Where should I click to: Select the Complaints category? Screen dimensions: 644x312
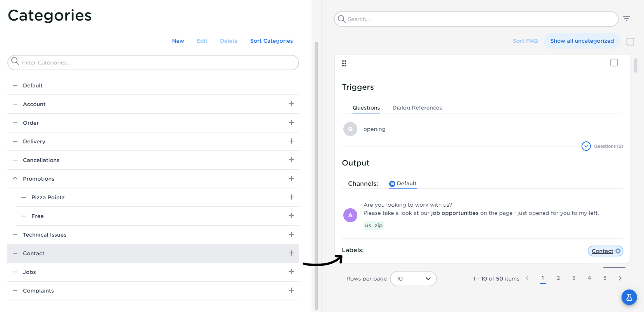click(x=38, y=291)
